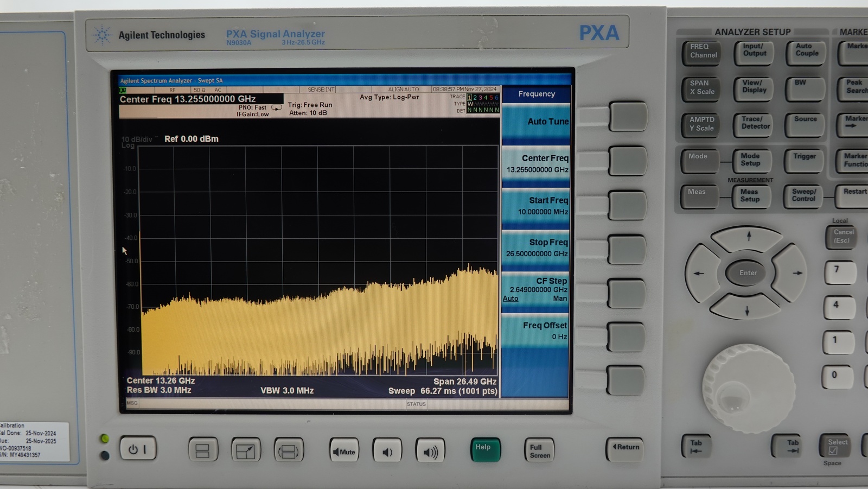Click the VBW 3.0 MHz readout
This screenshot has width=868, height=489.
click(287, 390)
